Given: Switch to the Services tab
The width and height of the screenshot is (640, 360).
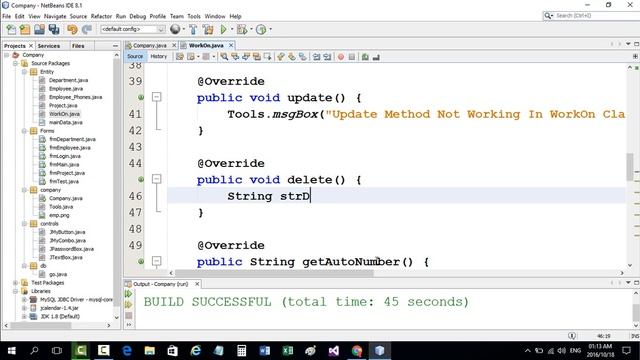Looking at the screenshot, I should [49, 46].
